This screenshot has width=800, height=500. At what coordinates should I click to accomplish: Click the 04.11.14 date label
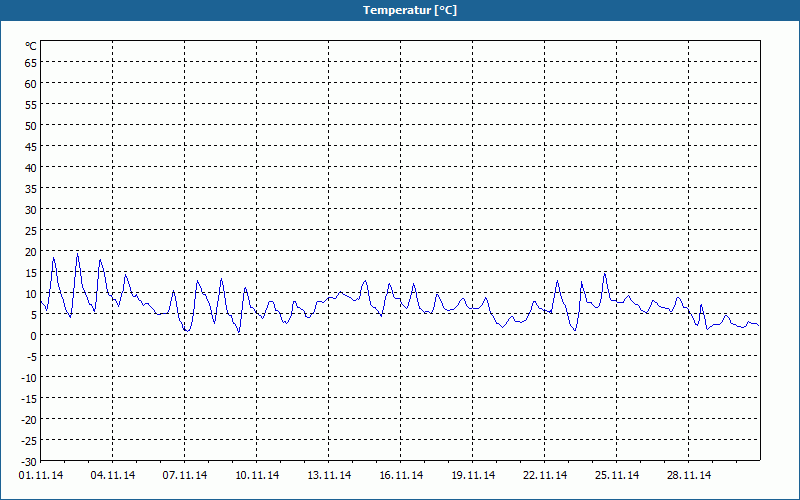[x=113, y=476]
